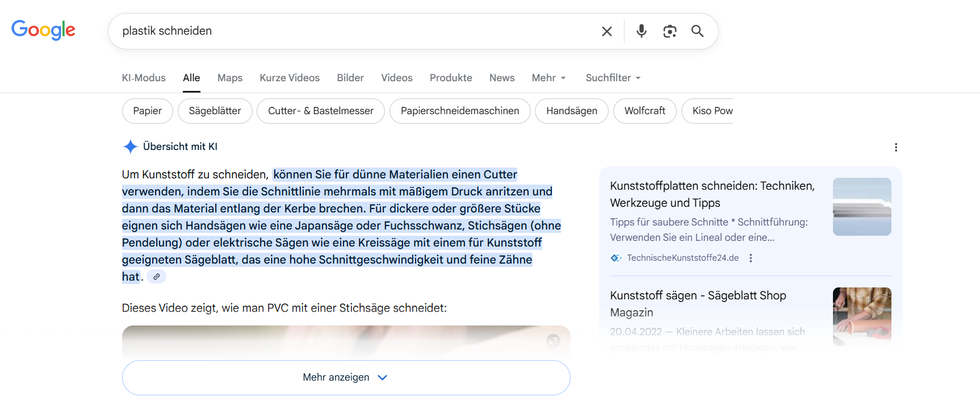Click the plastik schneiden search field
980x405 pixels.
pyautogui.click(x=352, y=31)
